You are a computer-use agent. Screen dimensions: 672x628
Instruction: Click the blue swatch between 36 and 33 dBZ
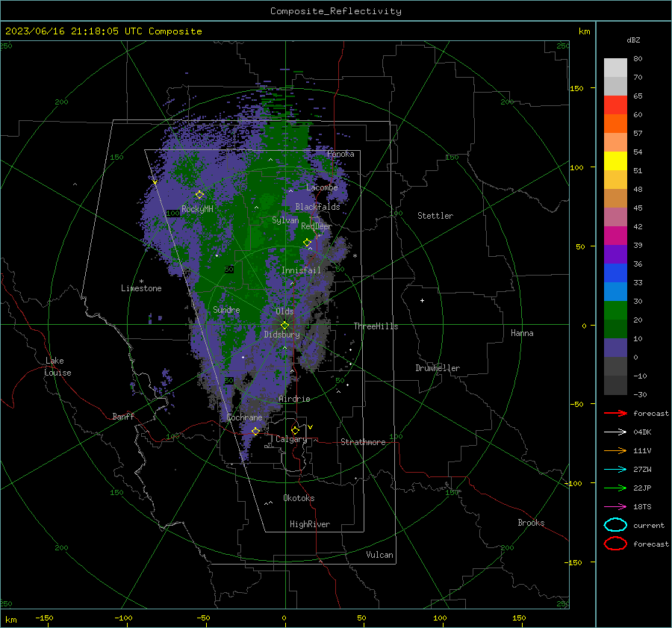click(x=615, y=273)
